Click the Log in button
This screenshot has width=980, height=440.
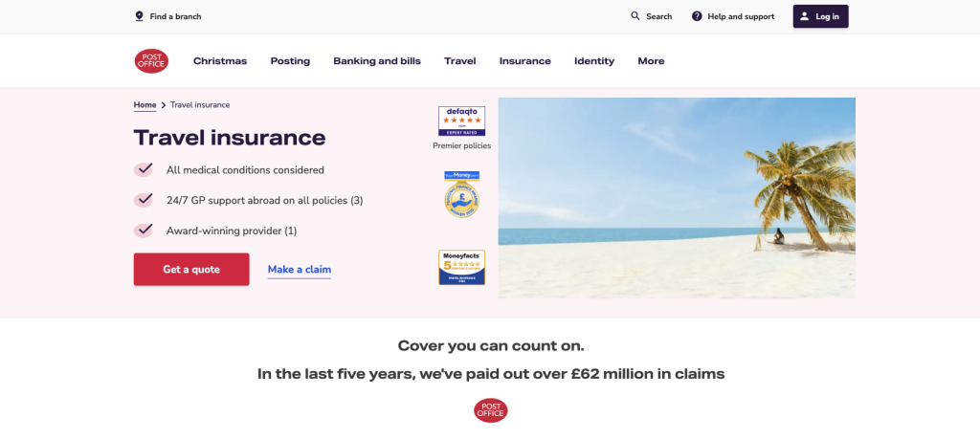(820, 16)
